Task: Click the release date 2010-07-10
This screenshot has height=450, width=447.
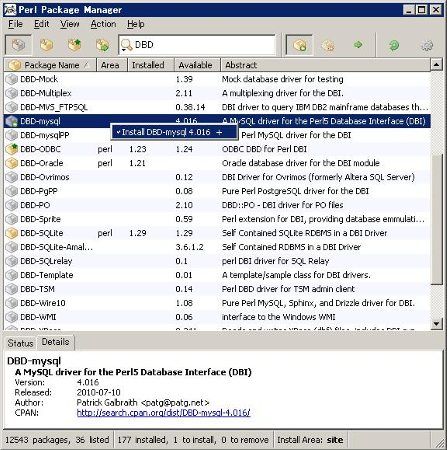Action: click(x=98, y=392)
